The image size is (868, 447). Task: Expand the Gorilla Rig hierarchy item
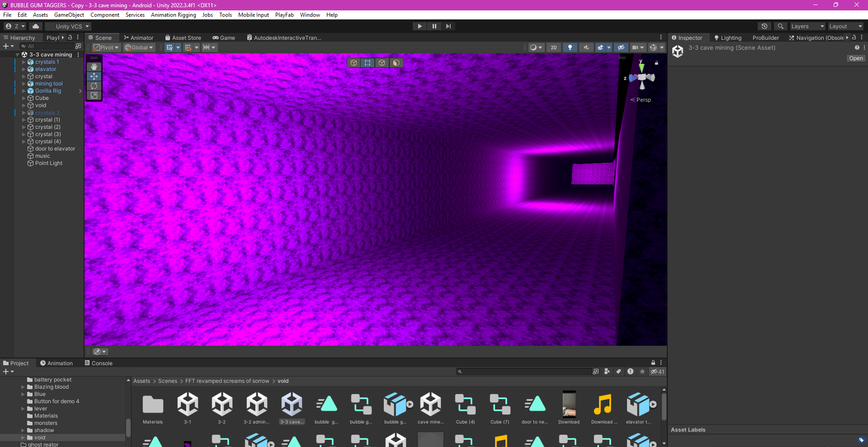[24, 91]
